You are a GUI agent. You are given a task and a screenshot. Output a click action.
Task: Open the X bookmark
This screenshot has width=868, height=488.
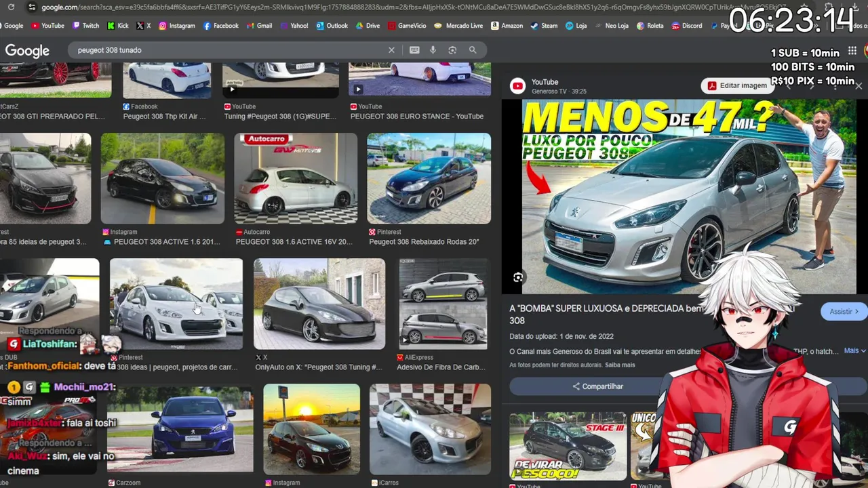coord(143,26)
